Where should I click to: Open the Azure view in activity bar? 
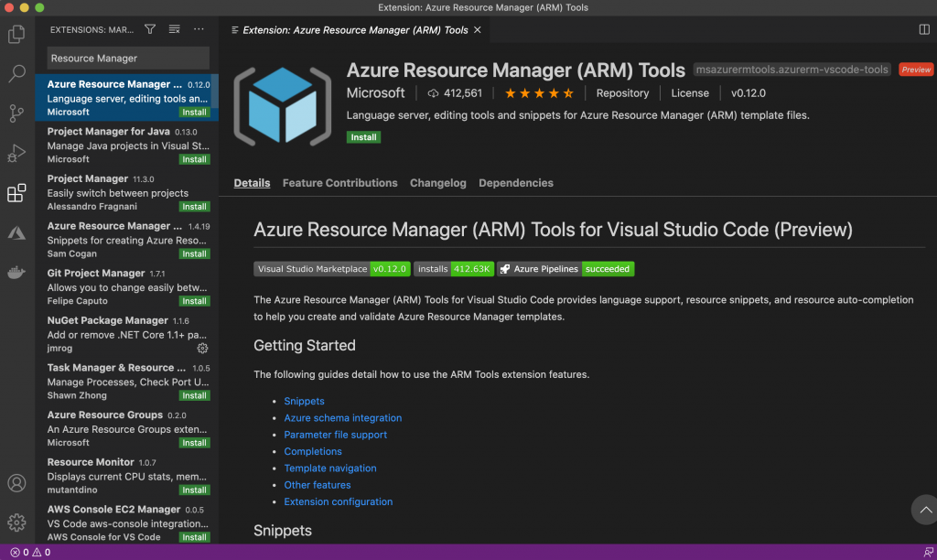click(16, 233)
